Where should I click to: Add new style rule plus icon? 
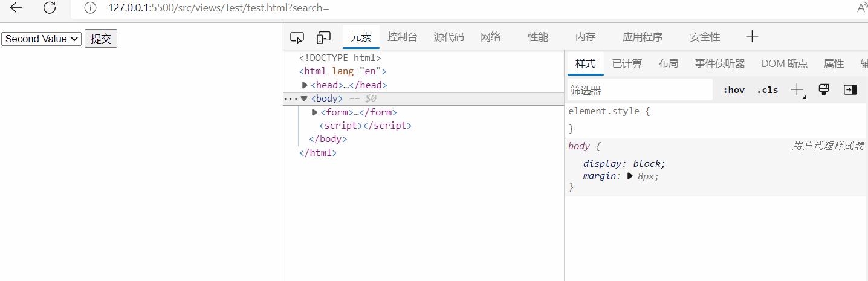pos(797,90)
